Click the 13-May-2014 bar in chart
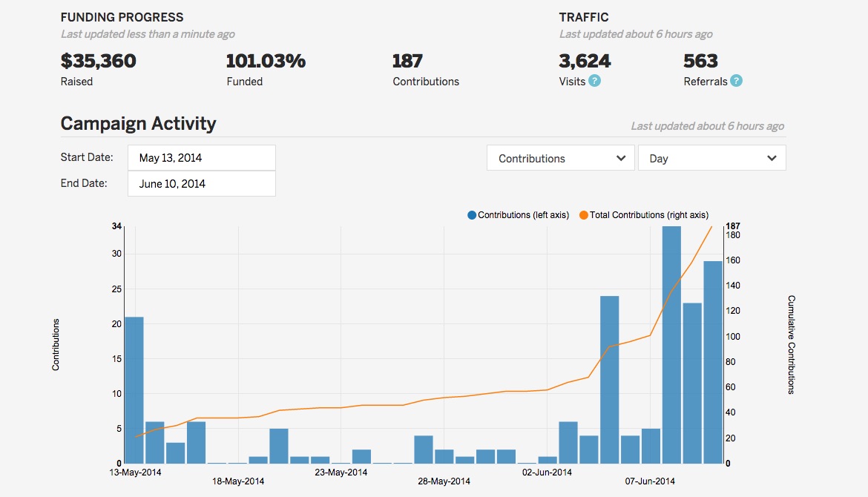 [x=134, y=390]
